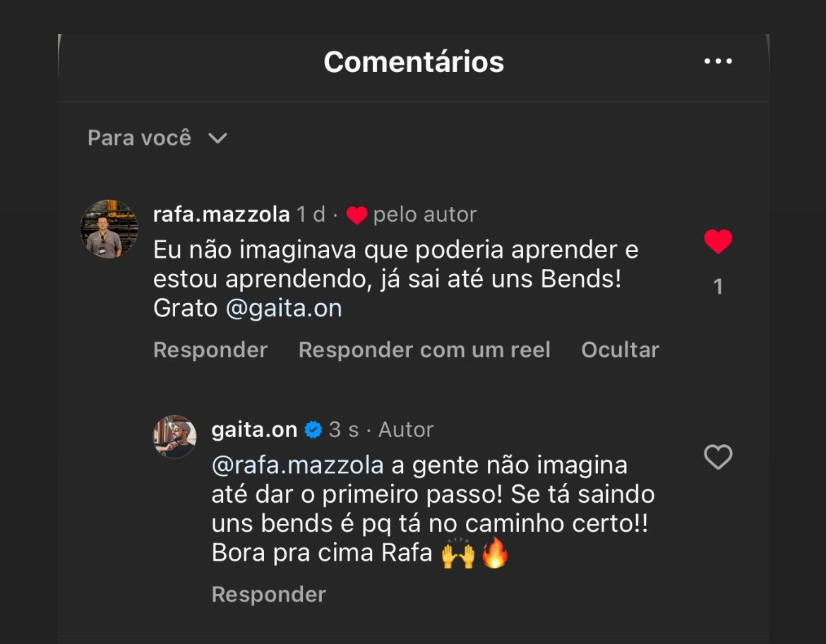This screenshot has height=644, width=826.
Task: Click Responder under rafa.mazzola's comment
Action: coord(210,350)
